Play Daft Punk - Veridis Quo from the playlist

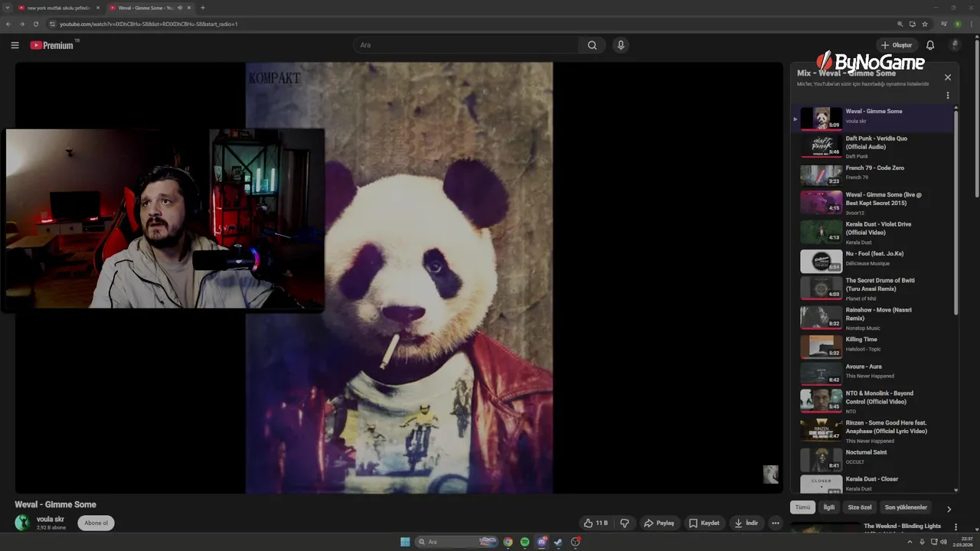pos(872,145)
